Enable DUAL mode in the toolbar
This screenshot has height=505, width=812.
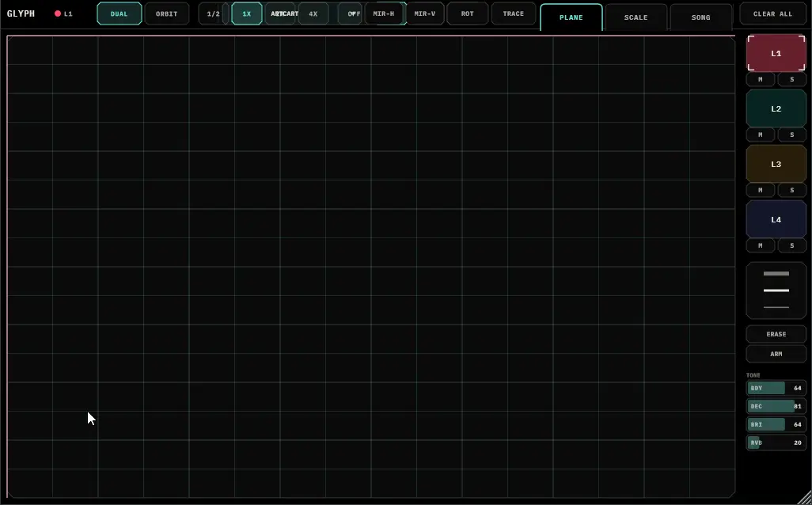[x=119, y=14]
